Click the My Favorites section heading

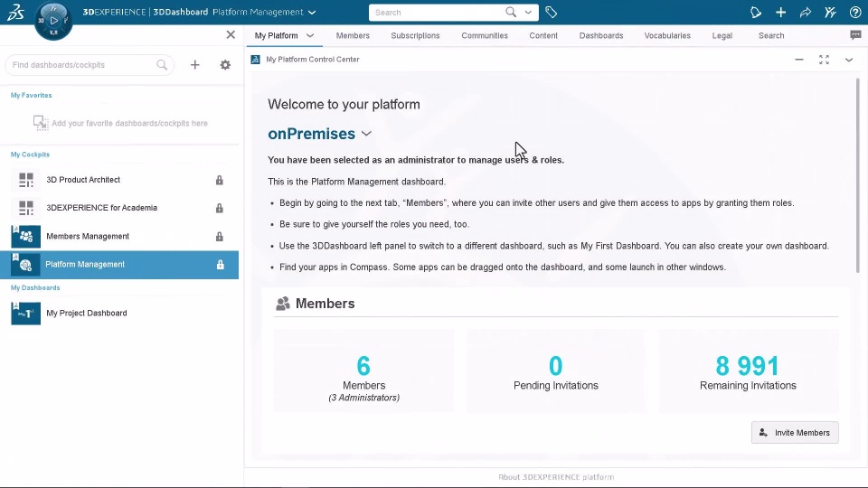point(31,95)
